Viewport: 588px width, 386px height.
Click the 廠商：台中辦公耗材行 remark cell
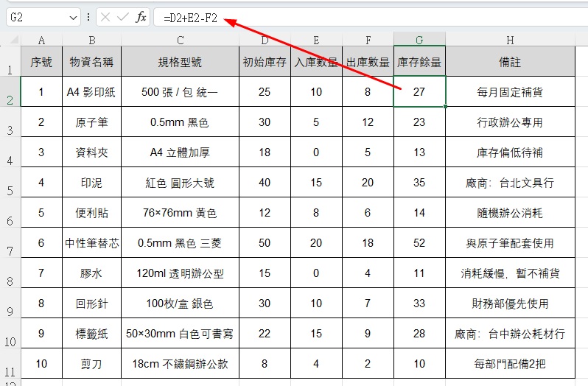tap(510, 334)
